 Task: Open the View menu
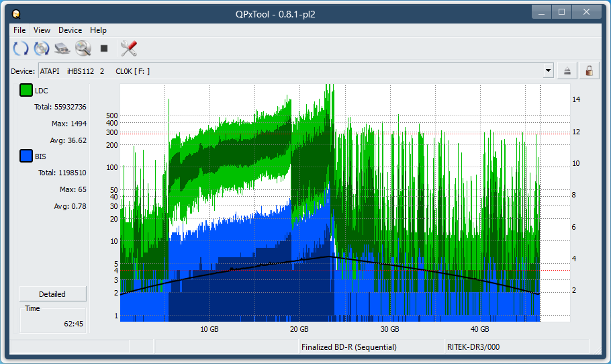(x=42, y=30)
